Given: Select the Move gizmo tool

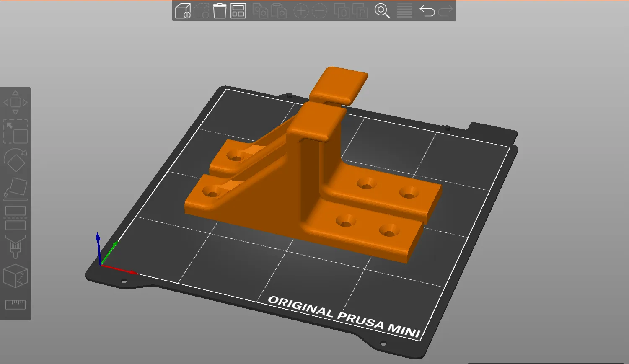Looking at the screenshot, I should click(x=16, y=102).
